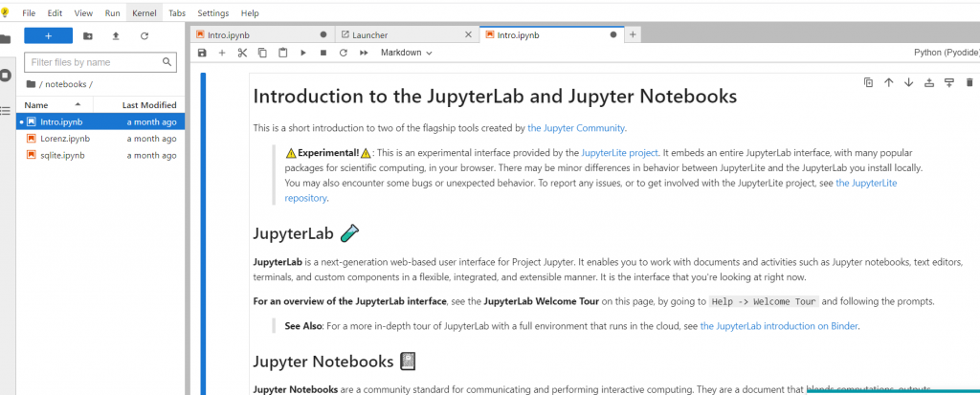This screenshot has height=395, width=980.
Task: Cut the selected cell with scissors icon
Action: pyautogui.click(x=242, y=54)
